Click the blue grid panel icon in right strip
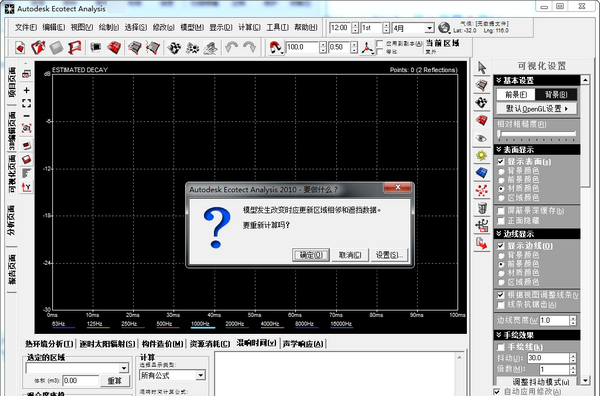This screenshot has height=411, width=600. point(482,173)
